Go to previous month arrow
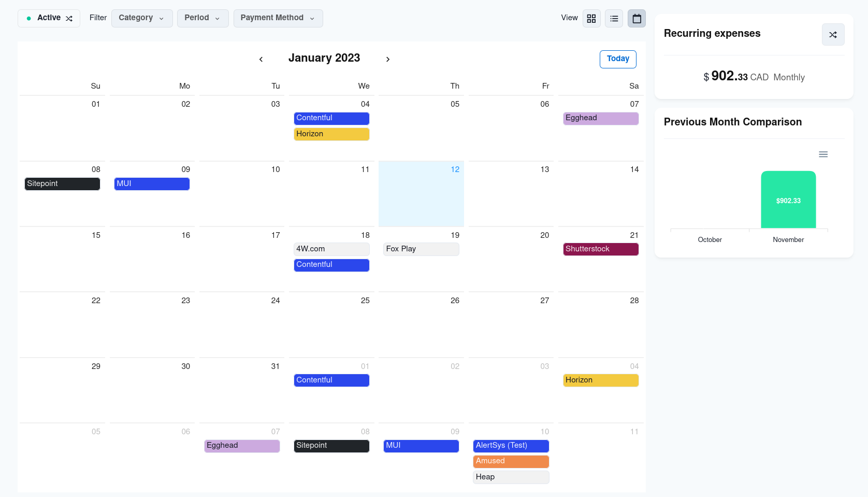This screenshot has width=868, height=497. point(261,59)
